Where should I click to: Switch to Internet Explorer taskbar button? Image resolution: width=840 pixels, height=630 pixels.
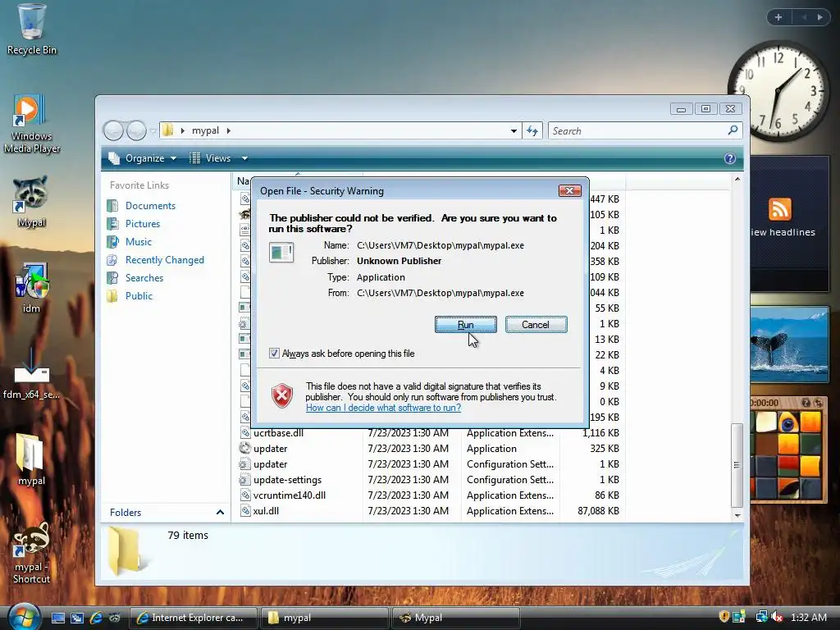tap(193, 618)
